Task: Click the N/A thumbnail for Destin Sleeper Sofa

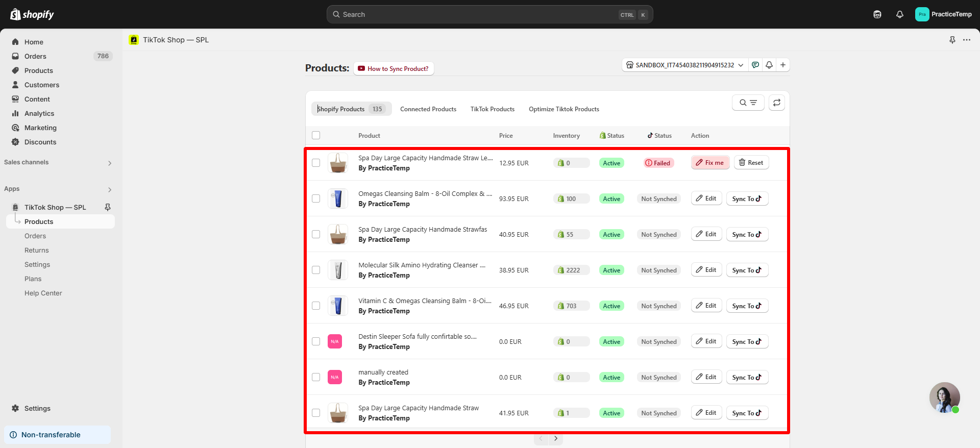Action: click(x=335, y=341)
